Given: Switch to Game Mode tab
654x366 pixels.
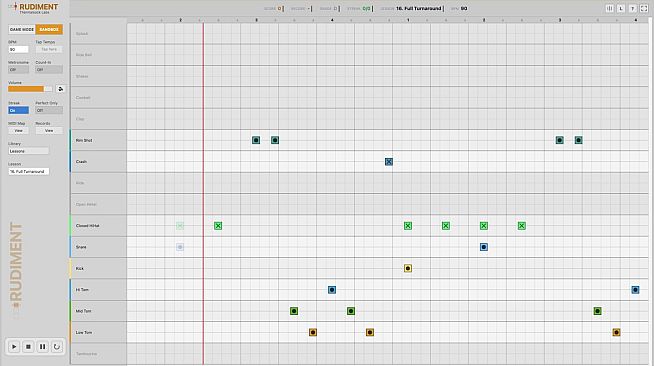Looking at the screenshot, I should pyautogui.click(x=22, y=30).
